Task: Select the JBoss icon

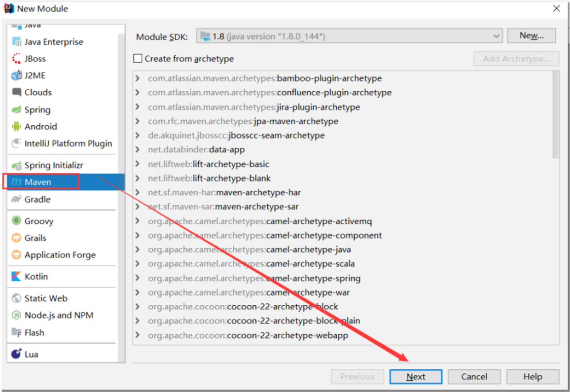Action: point(16,59)
